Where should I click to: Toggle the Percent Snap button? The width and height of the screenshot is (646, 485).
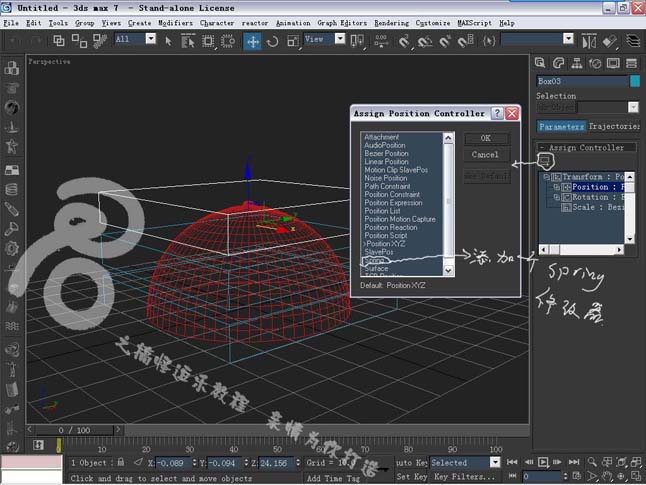tap(445, 41)
